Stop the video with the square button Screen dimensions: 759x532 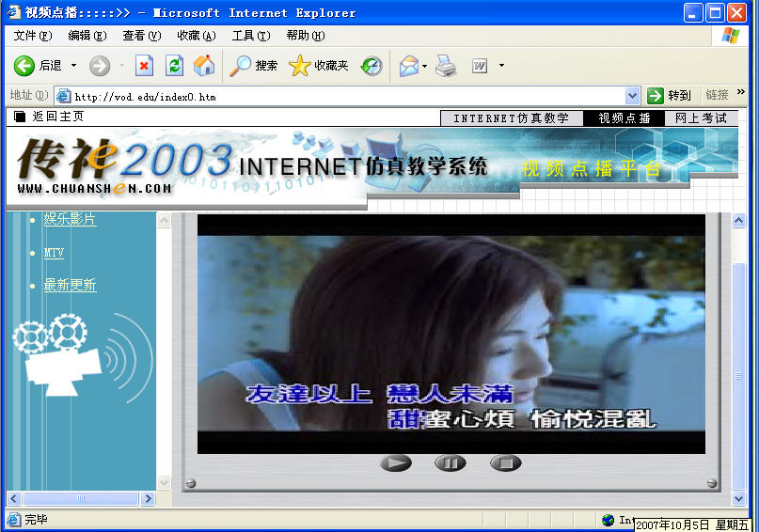point(505,462)
